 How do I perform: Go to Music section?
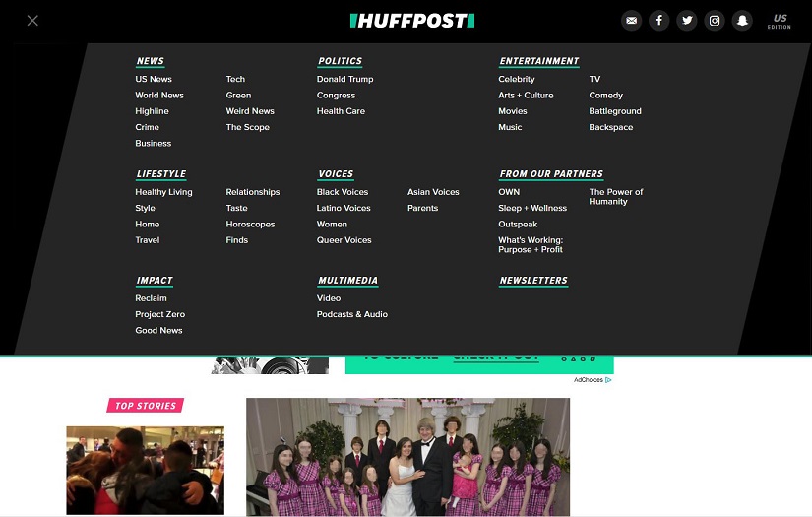pos(510,127)
